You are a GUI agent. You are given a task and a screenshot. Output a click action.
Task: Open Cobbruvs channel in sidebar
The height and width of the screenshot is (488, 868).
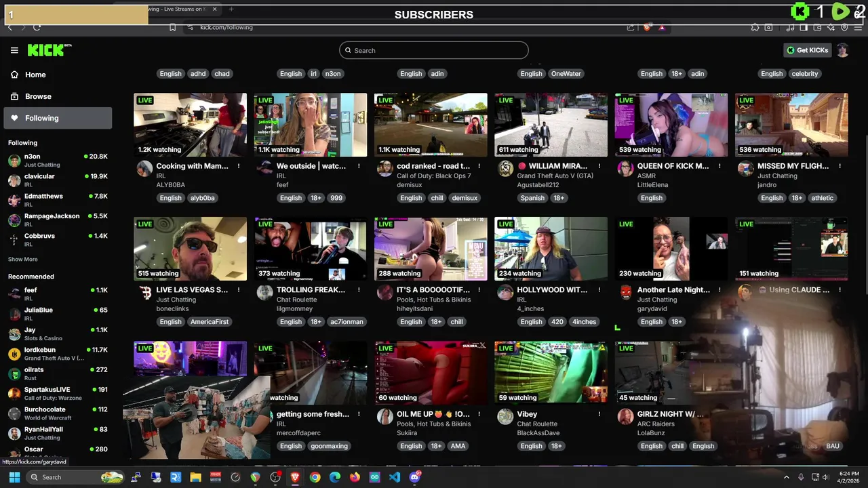58,239
